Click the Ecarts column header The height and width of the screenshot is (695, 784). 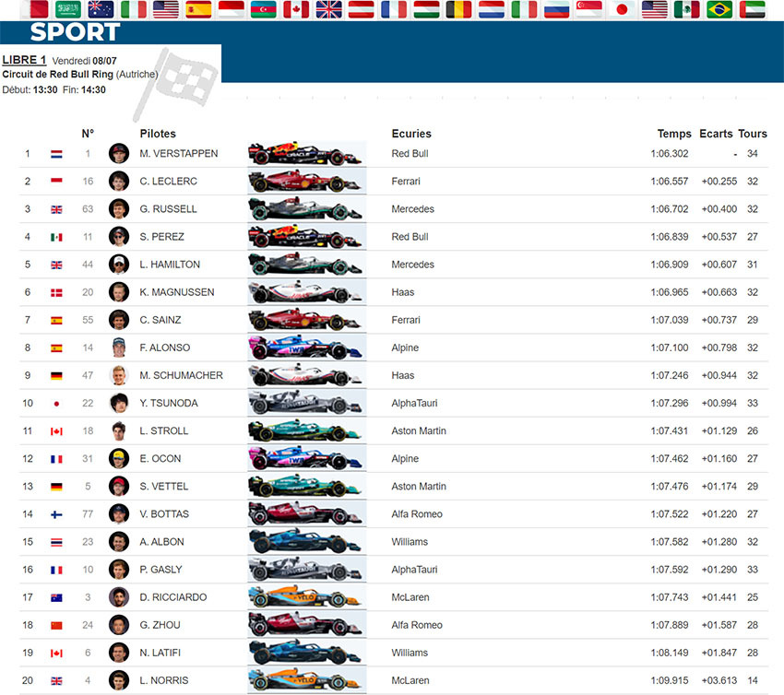pyautogui.click(x=716, y=134)
